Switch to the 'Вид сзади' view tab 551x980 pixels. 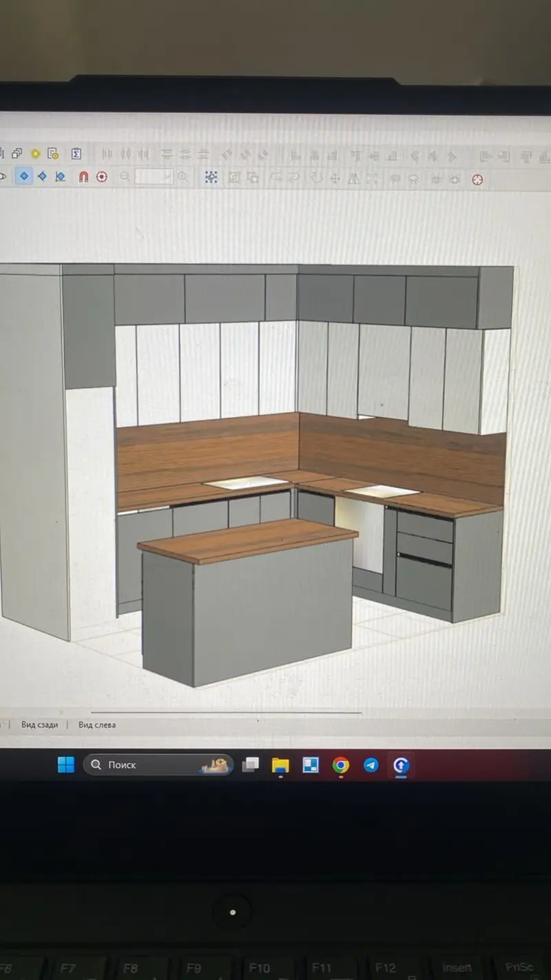(39, 724)
